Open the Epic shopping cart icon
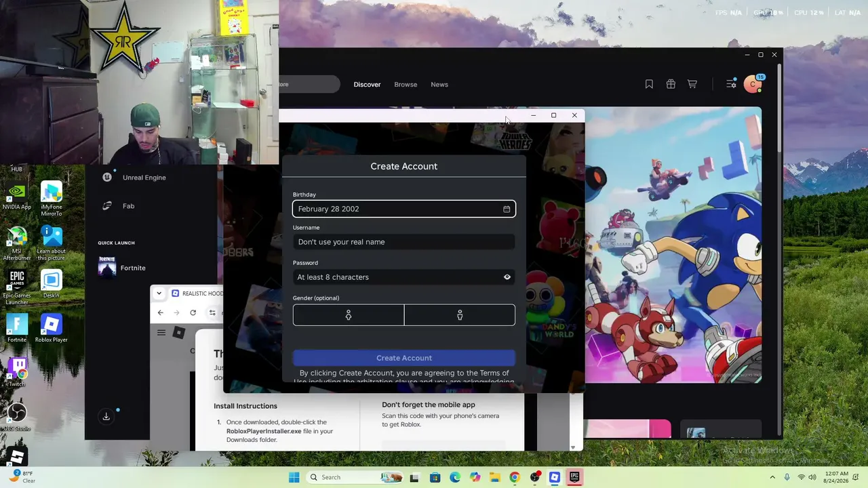This screenshot has height=488, width=868. (692, 84)
